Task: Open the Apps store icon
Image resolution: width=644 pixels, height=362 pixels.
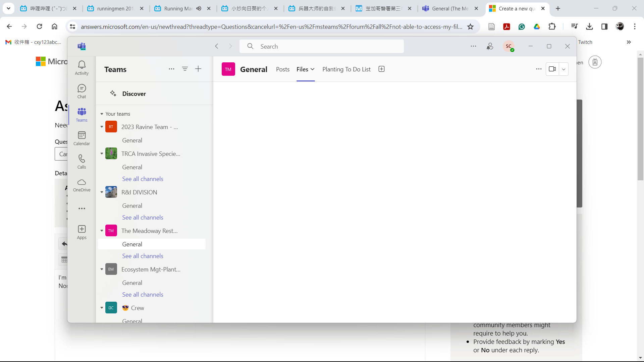Action: (x=82, y=232)
